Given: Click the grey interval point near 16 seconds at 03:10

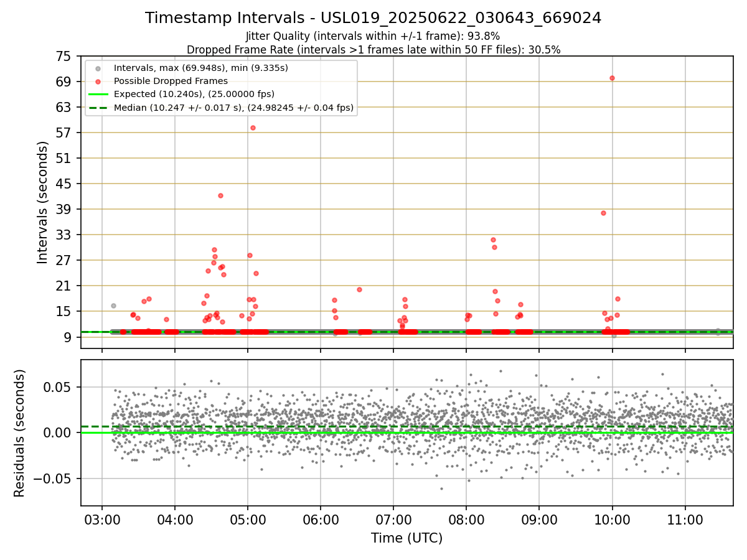Looking at the screenshot, I should (x=113, y=306).
